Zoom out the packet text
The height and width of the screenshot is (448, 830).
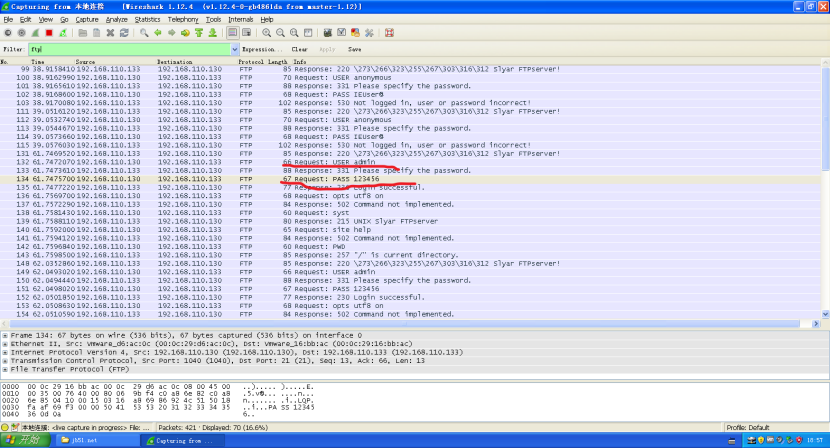(280, 33)
